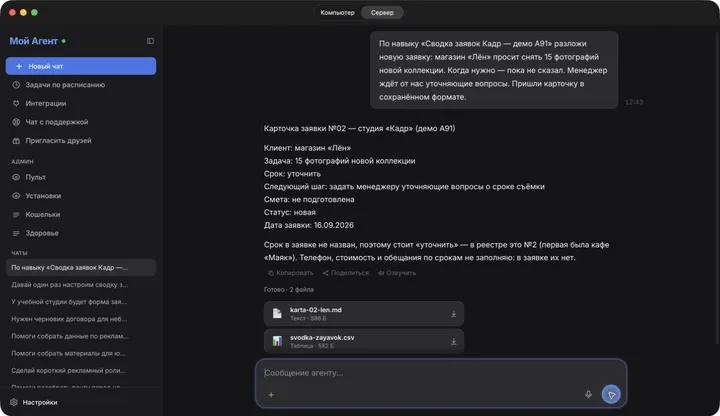Click the karta-02-len.md document file icon

click(x=277, y=314)
